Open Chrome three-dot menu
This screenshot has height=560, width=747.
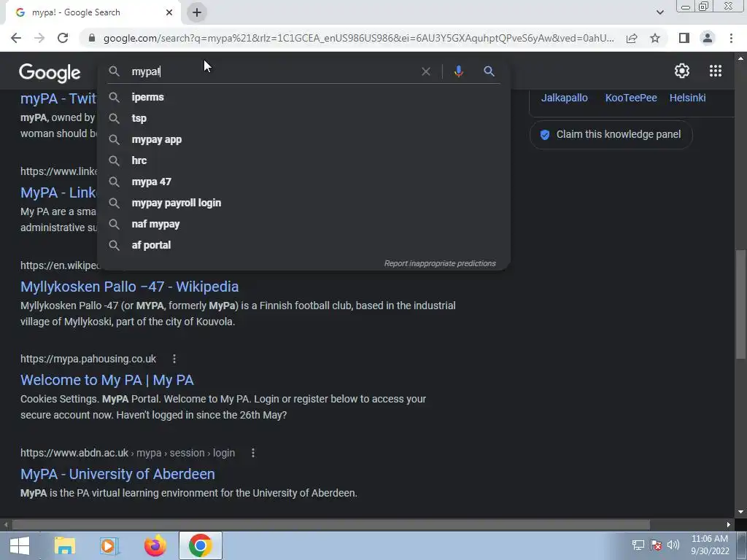[x=731, y=38]
